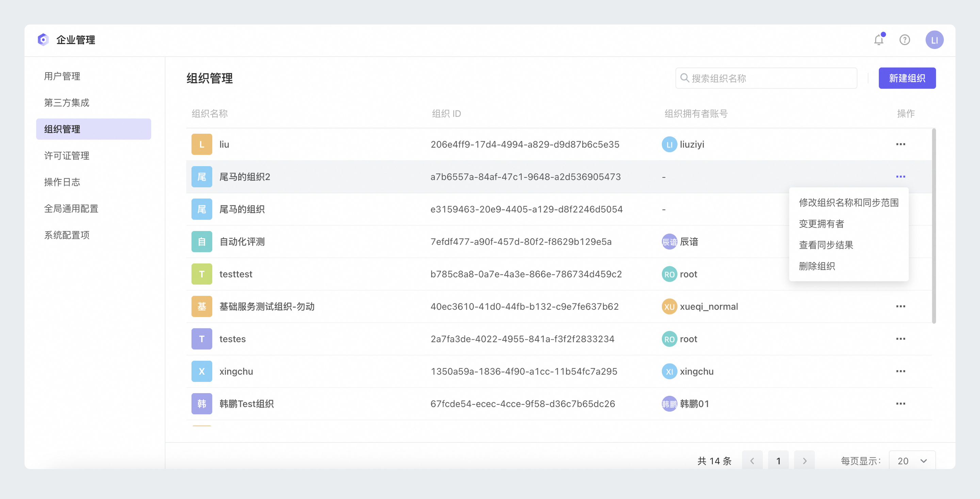The height and width of the screenshot is (499, 980).
Task: Click the 组织拥有者账号 column header
Action: coord(696,113)
